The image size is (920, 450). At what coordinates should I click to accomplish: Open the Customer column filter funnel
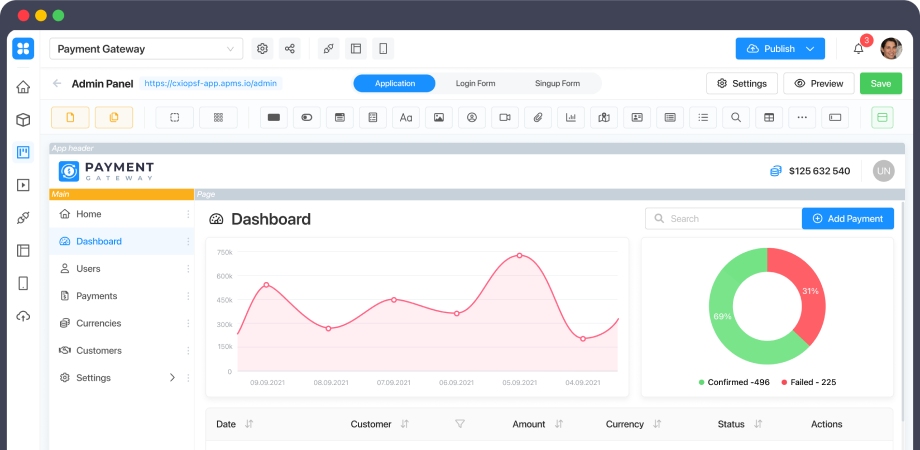click(460, 424)
